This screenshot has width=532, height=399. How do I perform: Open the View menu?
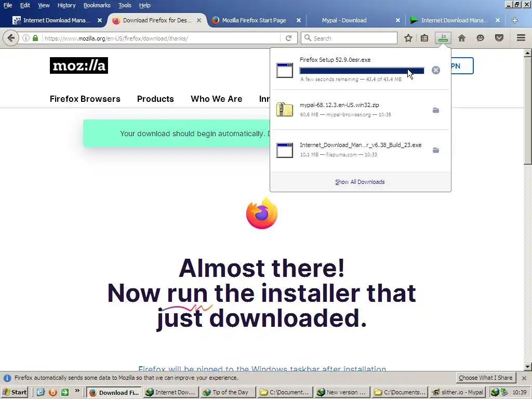pyautogui.click(x=44, y=5)
